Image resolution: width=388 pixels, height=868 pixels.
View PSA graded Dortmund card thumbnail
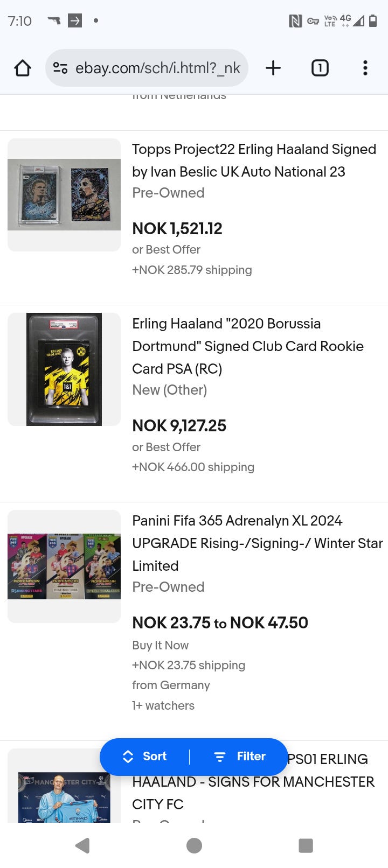coord(64,369)
